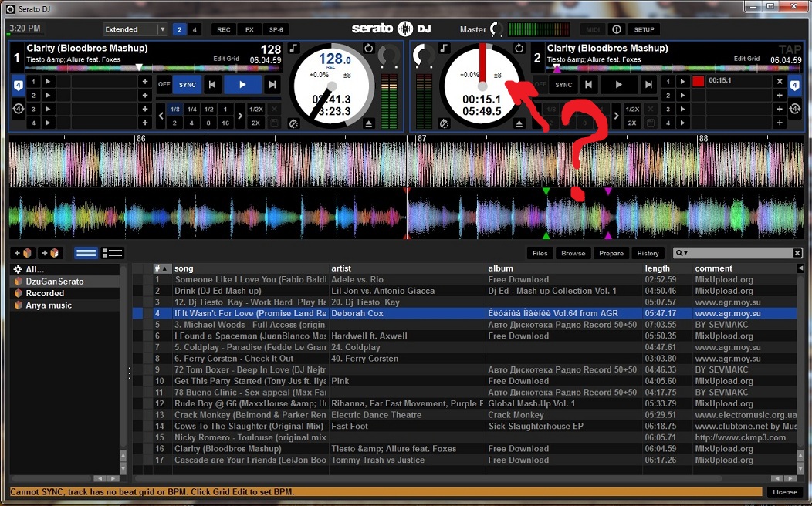Halve loop length with 1/2X on deck 1
The image size is (812, 506).
pos(255,110)
